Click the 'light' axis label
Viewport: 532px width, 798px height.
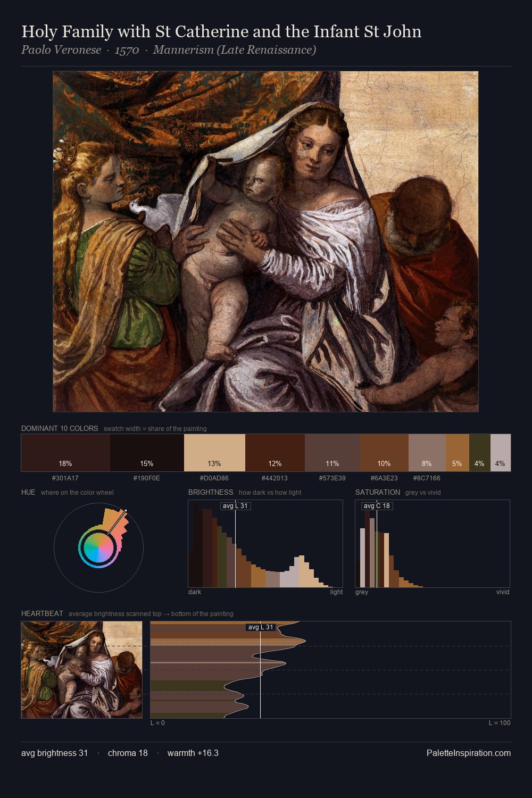336,592
